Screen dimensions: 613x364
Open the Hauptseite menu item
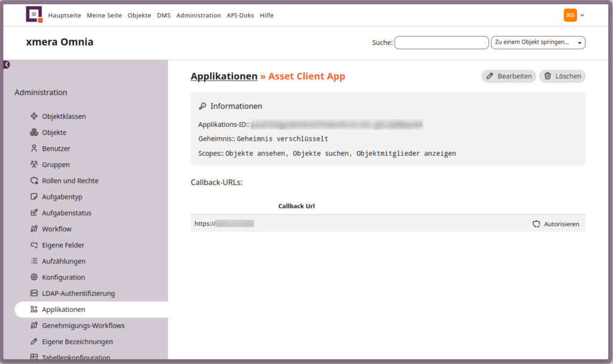[x=65, y=15]
